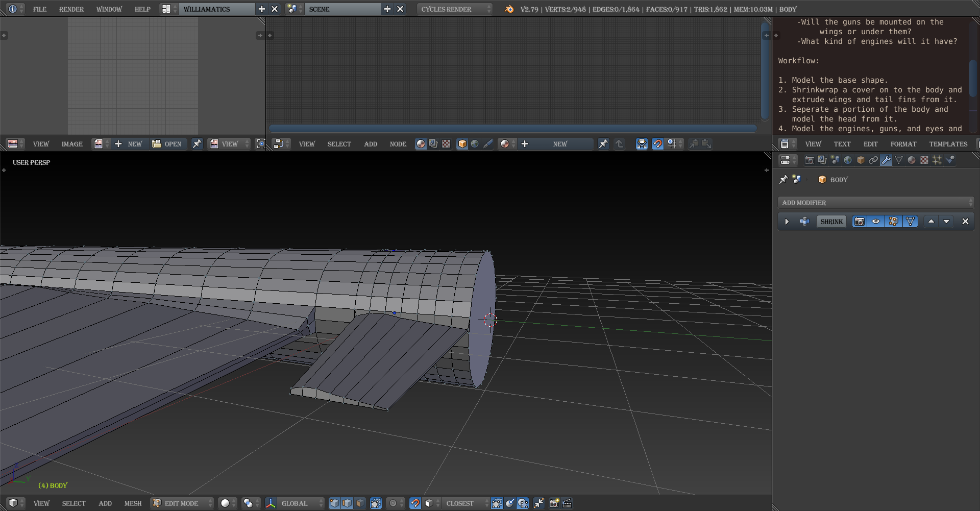Toggle viewport snap magnet button
Screen dimensions: 980x511
click(415, 503)
